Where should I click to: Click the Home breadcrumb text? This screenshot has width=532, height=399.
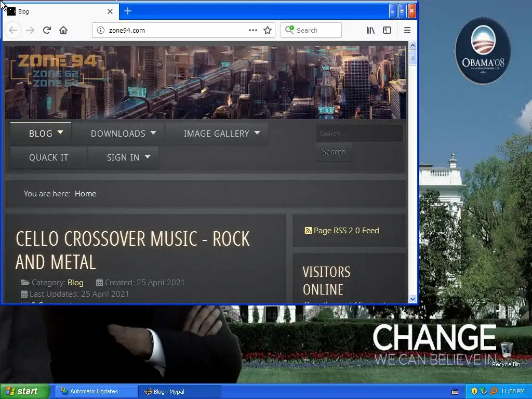86,194
